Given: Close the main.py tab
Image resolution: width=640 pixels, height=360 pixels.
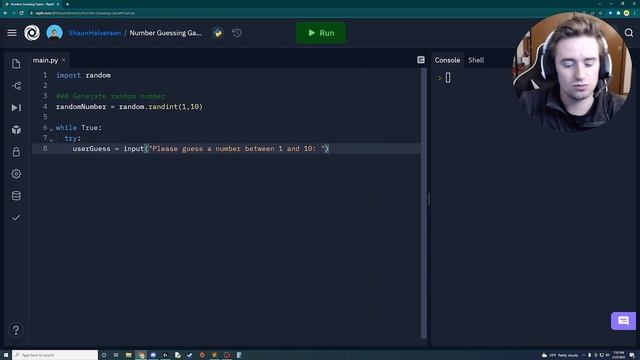Looking at the screenshot, I should (64, 60).
